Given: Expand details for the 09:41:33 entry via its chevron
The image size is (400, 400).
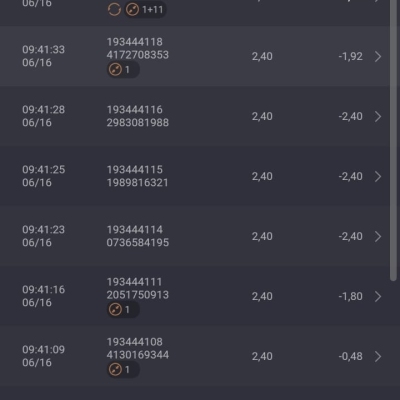Looking at the screenshot, I should coord(378,57).
